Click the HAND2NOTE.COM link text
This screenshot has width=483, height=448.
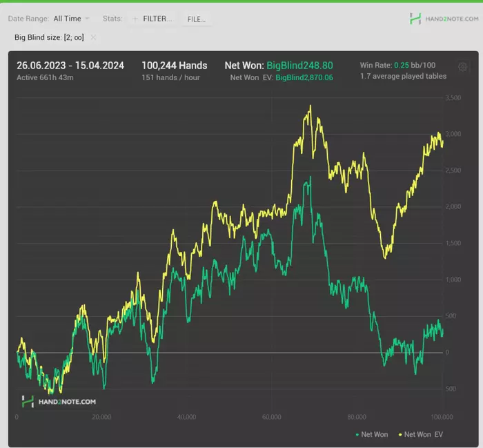[x=452, y=19]
